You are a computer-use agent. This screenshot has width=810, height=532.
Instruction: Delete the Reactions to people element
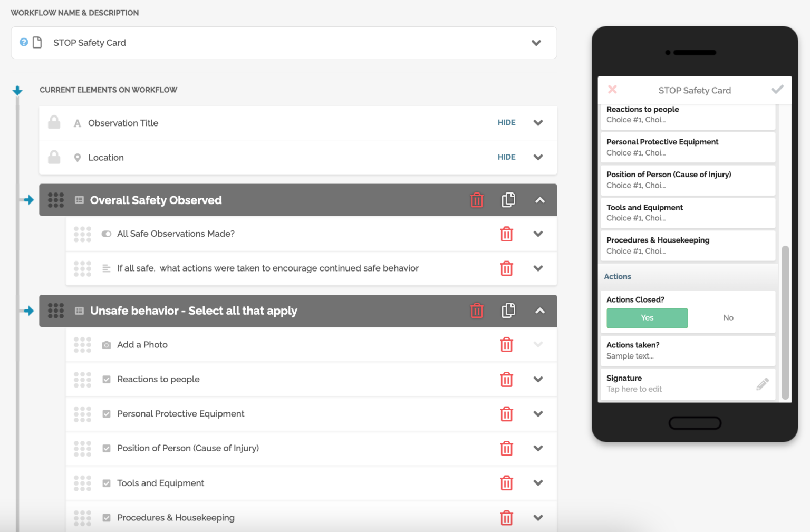pos(506,380)
